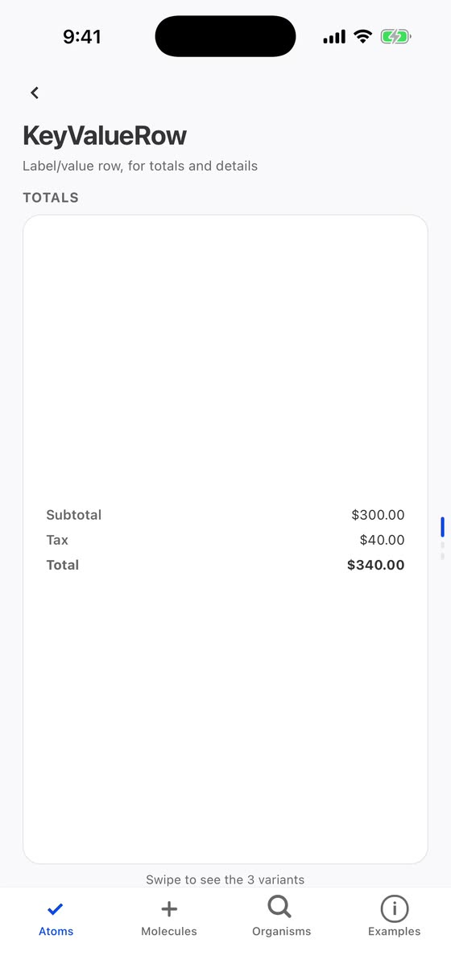The image size is (451, 980).
Task: Jump to the second variant indicator dot
Action: 442,545
